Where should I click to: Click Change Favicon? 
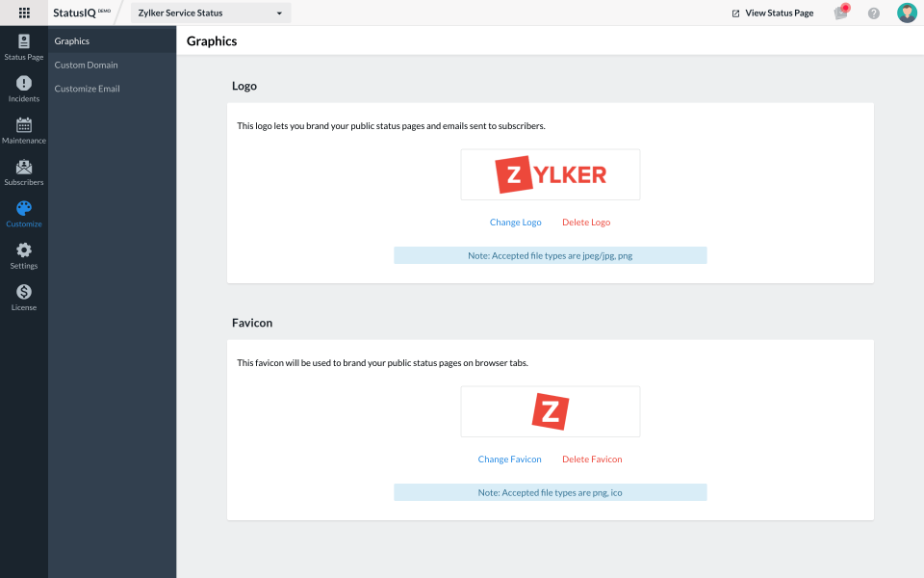click(509, 459)
